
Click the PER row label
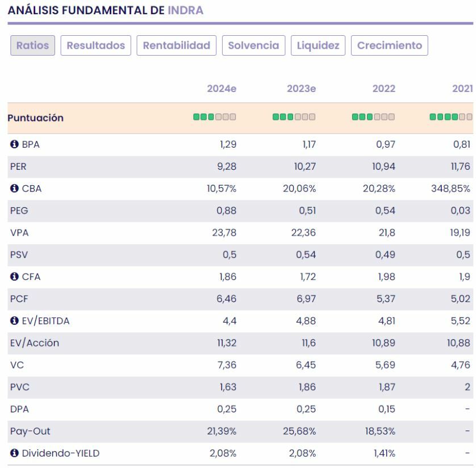click(x=17, y=167)
